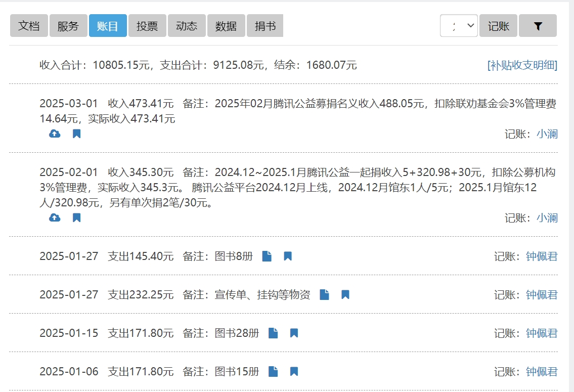
Task: Open the 数据 tab
Action: coord(226,26)
